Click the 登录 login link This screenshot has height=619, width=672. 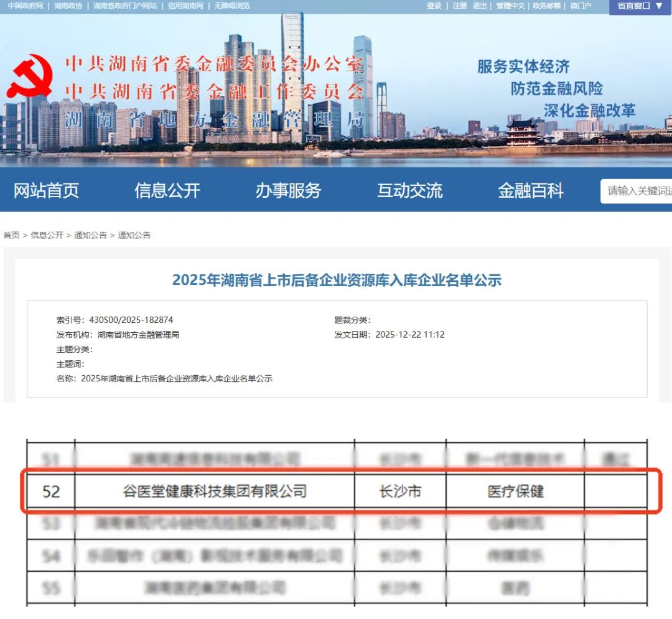click(434, 6)
